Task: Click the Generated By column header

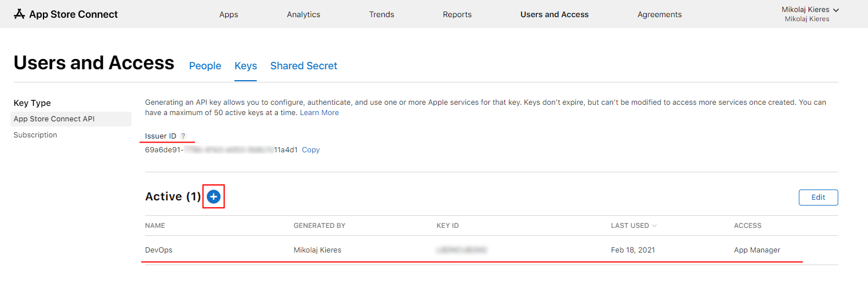Action: click(x=320, y=226)
